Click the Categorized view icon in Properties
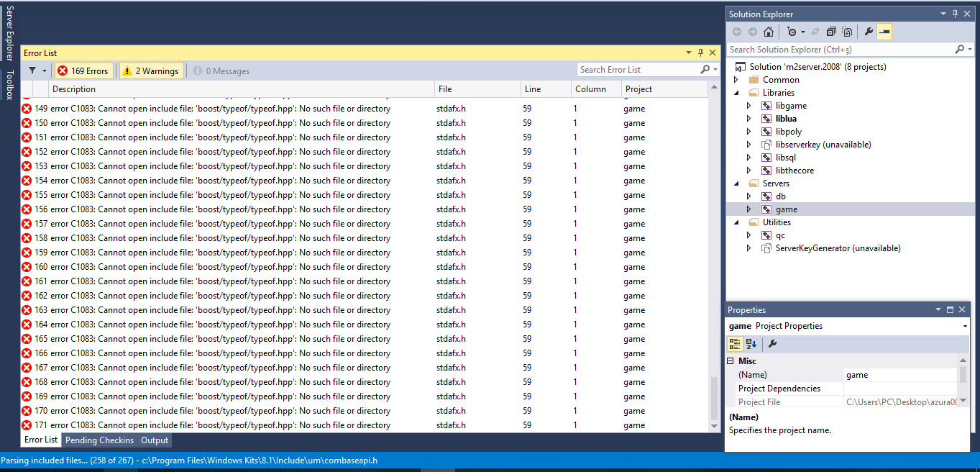Viewport: 980px width, 472px height. click(735, 344)
